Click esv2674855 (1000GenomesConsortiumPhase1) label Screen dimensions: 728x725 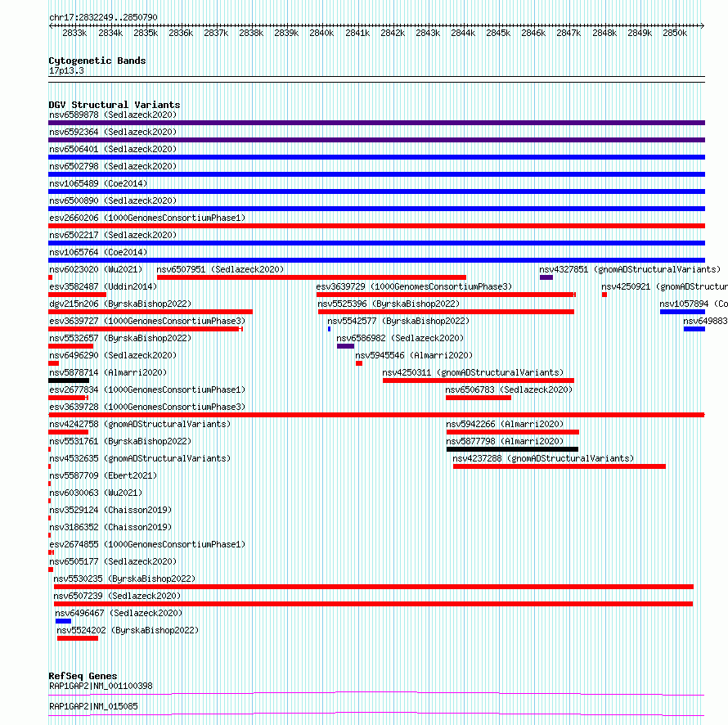[147, 544]
